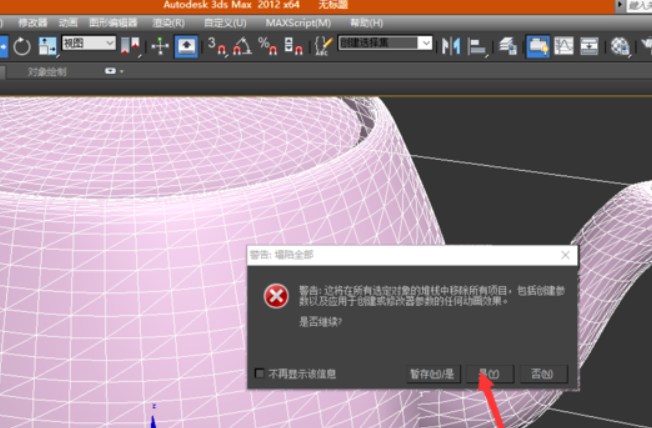The height and width of the screenshot is (428, 652).
Task: Enable the 不再显示该信息 checkbox
Action: [x=260, y=374]
